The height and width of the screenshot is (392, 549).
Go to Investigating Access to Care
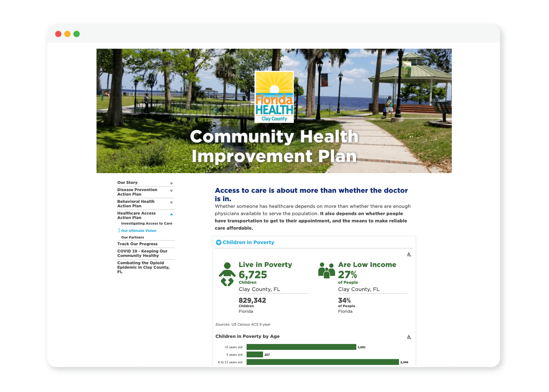[146, 223]
